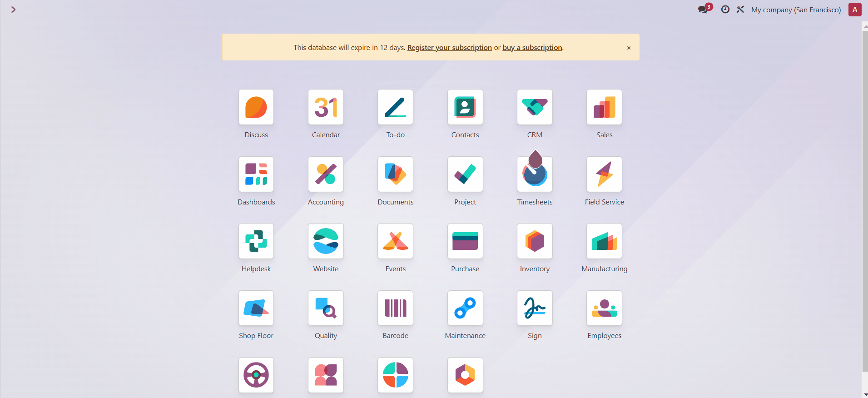868x398 pixels.
Task: Open the Barcode app
Action: point(395,308)
